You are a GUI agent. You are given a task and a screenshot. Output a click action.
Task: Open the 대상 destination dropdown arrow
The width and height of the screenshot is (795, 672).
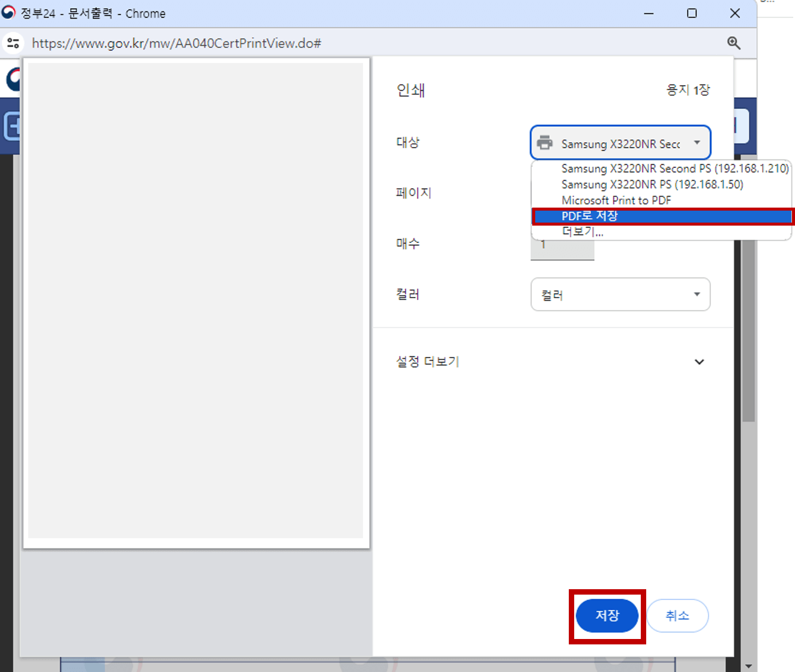[x=696, y=143]
